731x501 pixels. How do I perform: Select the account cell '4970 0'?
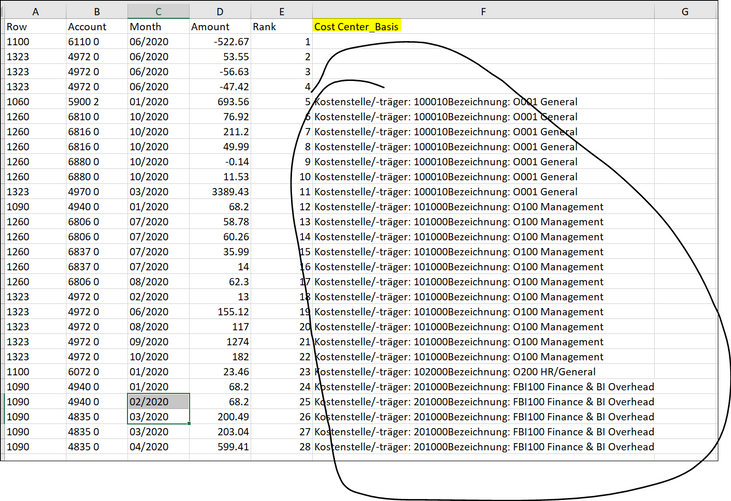97,192
